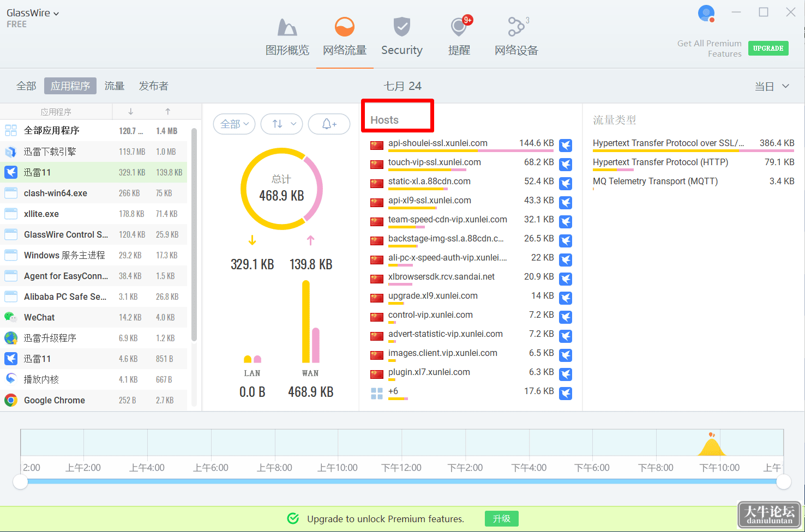Screen dimensions: 805x532
Task: Select the clash-win64.exe row
Action: click(x=94, y=193)
